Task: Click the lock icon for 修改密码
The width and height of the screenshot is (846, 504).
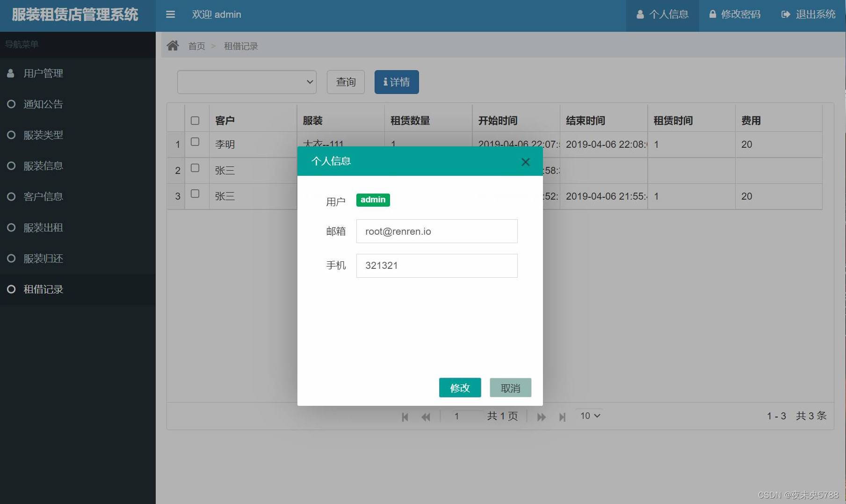Action: click(x=713, y=14)
